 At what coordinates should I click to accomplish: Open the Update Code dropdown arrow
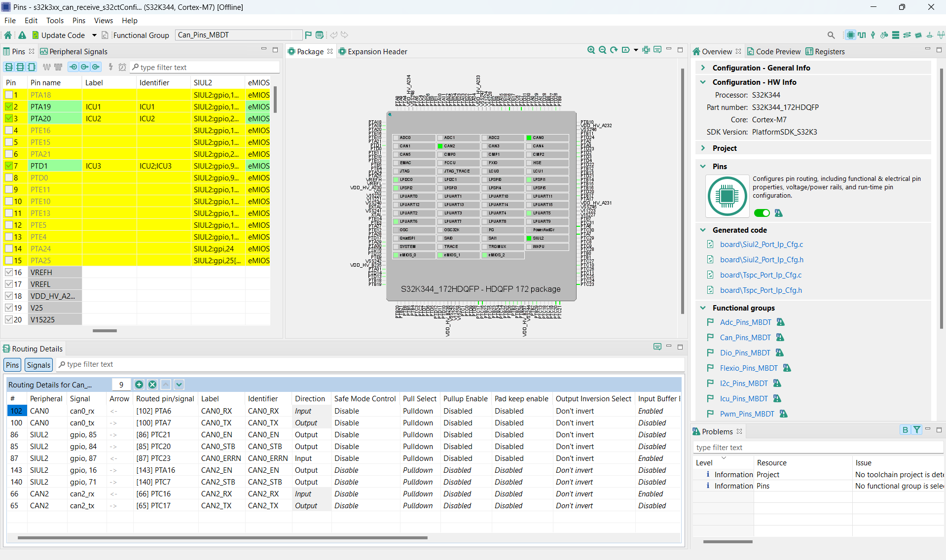coord(94,35)
